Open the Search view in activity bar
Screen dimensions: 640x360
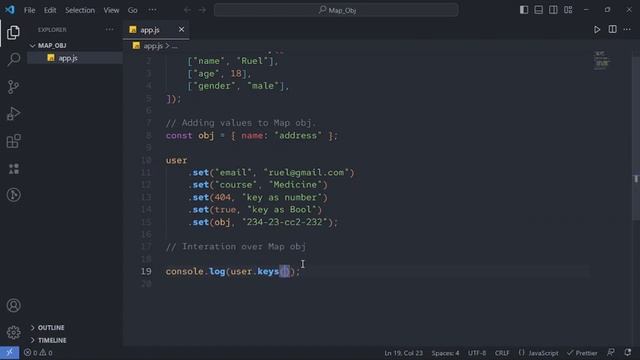click(13, 60)
